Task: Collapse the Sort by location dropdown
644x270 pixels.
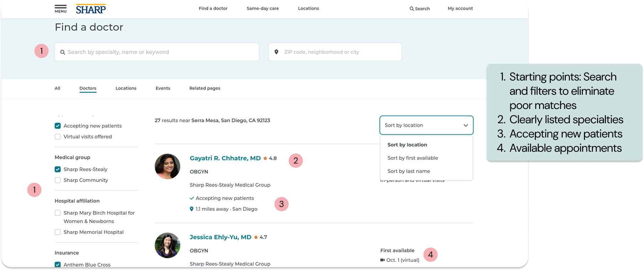Action: 426,125
